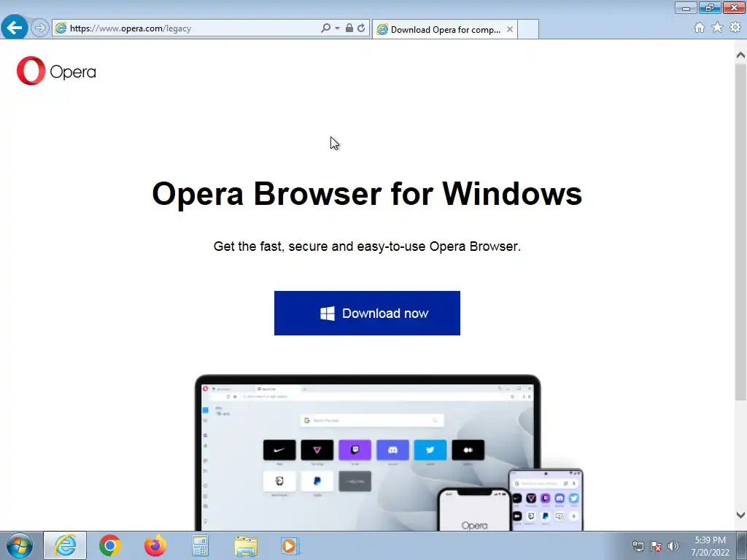
Task: Close the Download Opera tab
Action: point(510,29)
